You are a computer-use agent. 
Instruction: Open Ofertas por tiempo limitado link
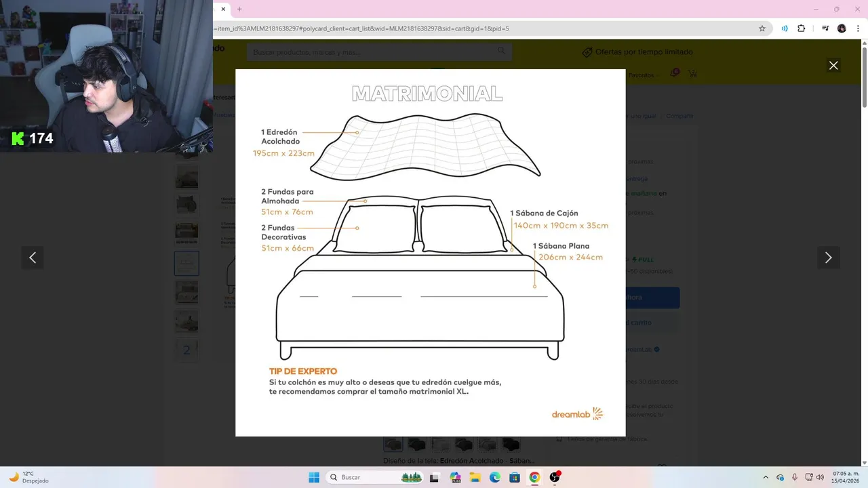pyautogui.click(x=637, y=52)
